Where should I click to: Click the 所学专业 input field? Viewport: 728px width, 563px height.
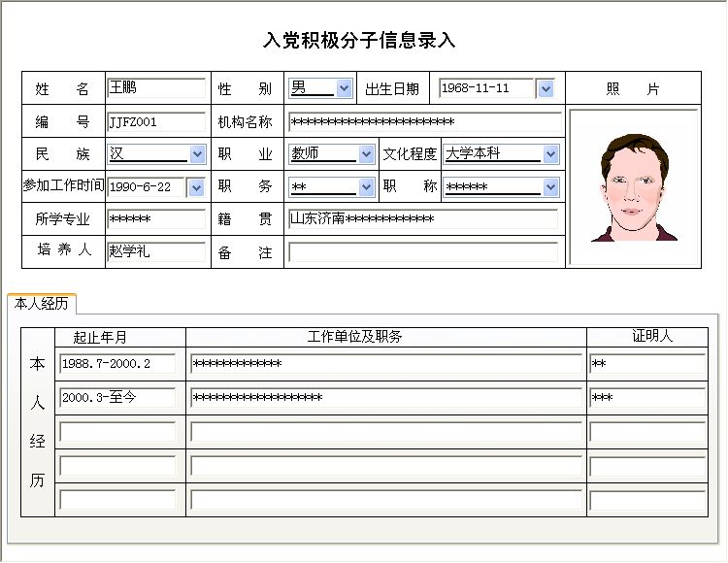[155, 219]
